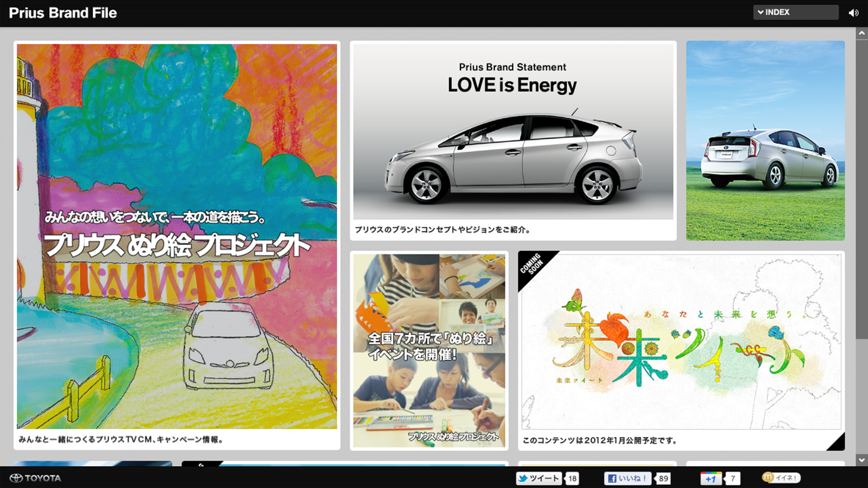Click the Google +1 count 7

(x=733, y=479)
